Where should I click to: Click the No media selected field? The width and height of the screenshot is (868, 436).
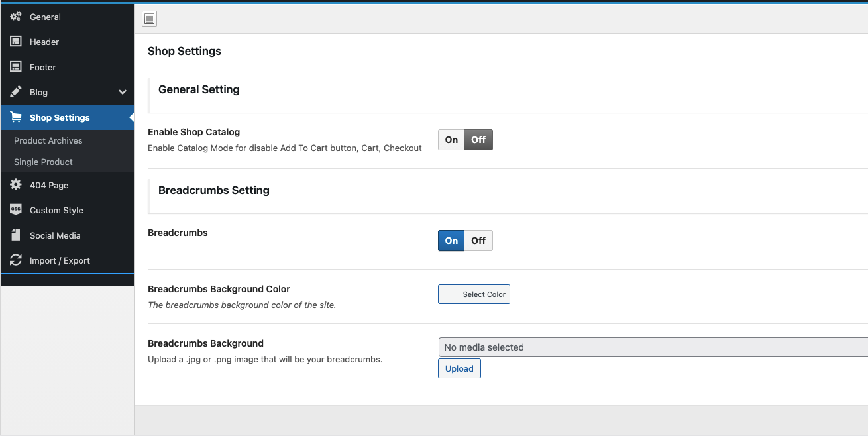pos(653,347)
